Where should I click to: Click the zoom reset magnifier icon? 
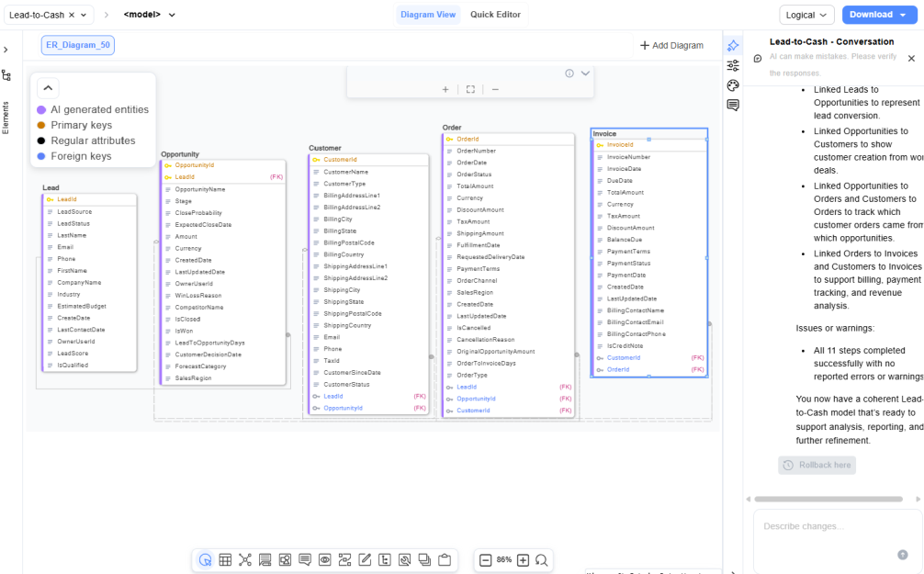542,560
